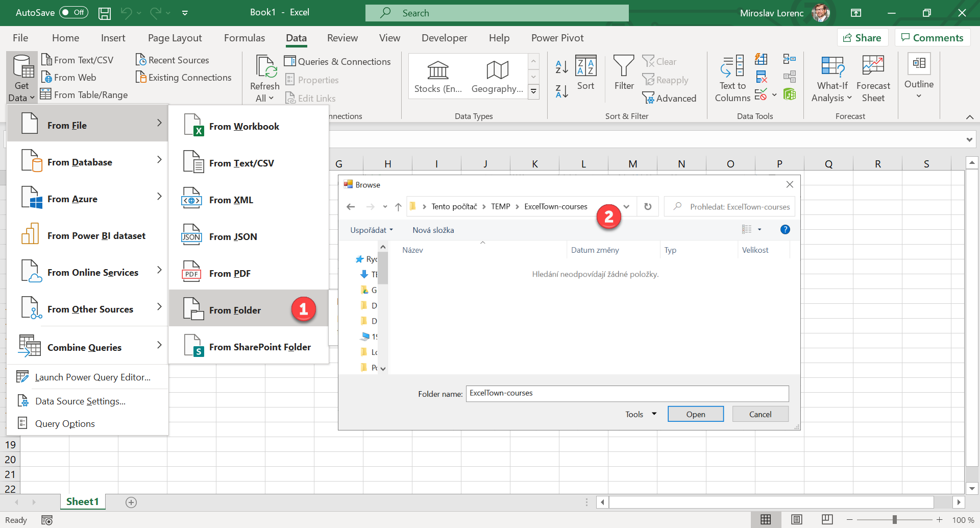The image size is (980, 528).
Task: Click the Remove Duplicates icon
Action: point(761,77)
